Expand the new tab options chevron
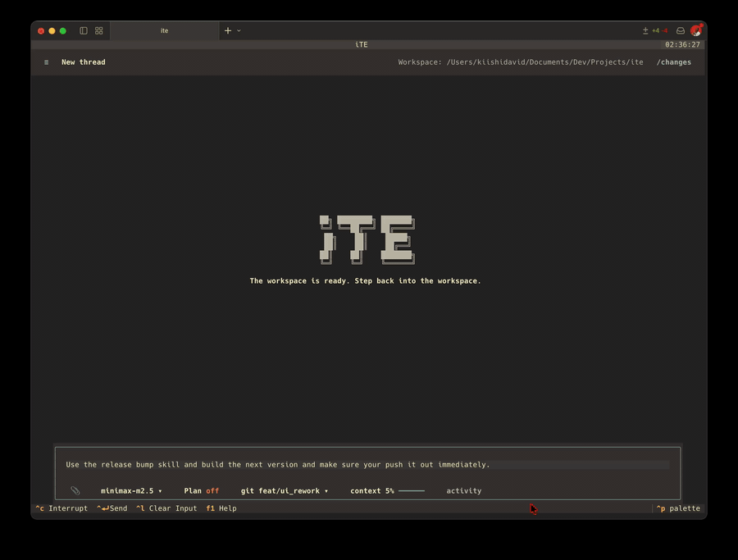This screenshot has height=560, width=738. click(239, 30)
